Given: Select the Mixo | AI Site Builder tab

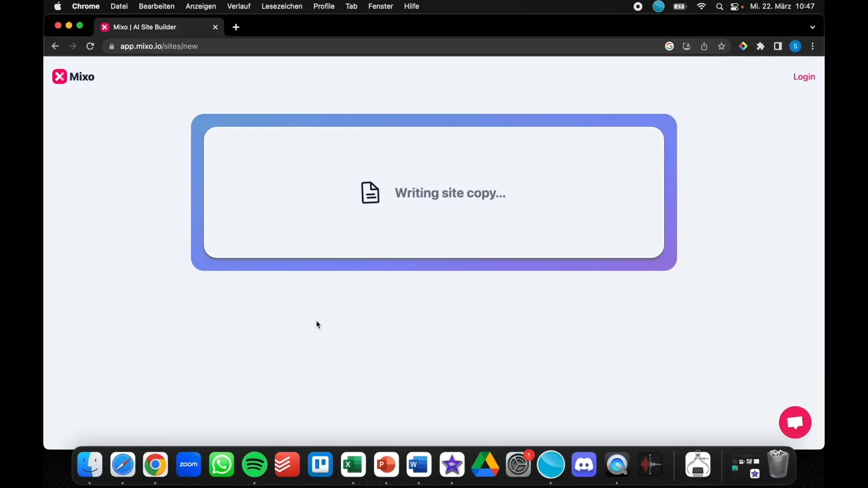Looking at the screenshot, I should tap(159, 27).
